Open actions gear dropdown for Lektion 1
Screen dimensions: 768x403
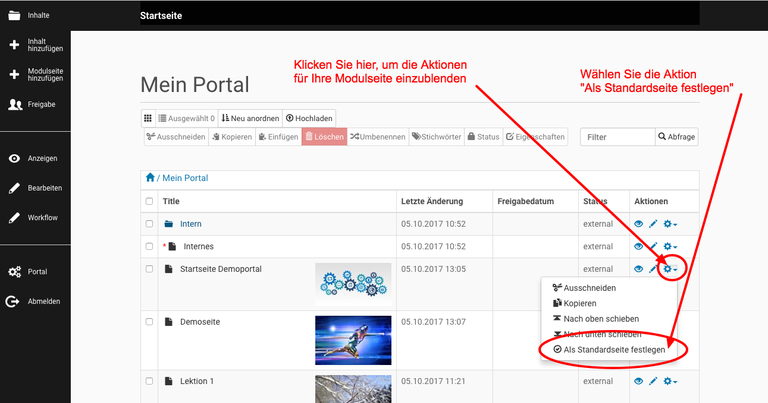(670, 381)
